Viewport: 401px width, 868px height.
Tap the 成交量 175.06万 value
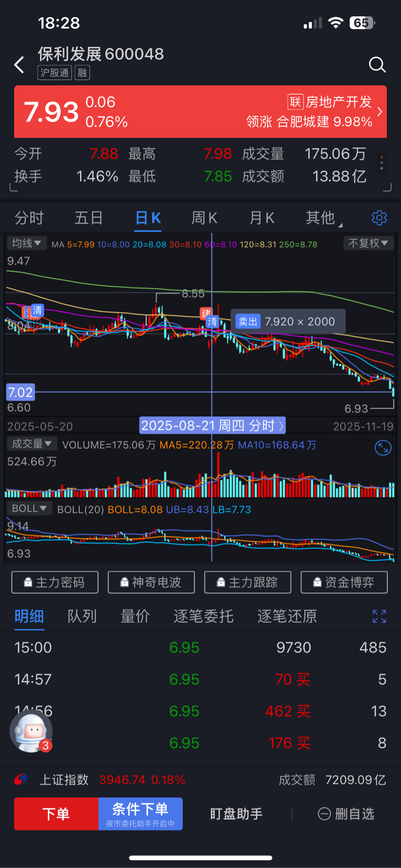[335, 154]
